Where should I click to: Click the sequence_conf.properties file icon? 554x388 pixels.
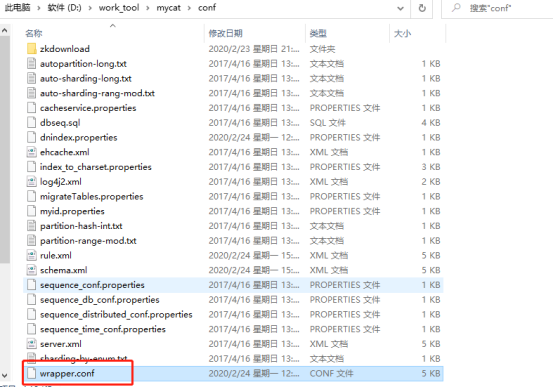31,285
